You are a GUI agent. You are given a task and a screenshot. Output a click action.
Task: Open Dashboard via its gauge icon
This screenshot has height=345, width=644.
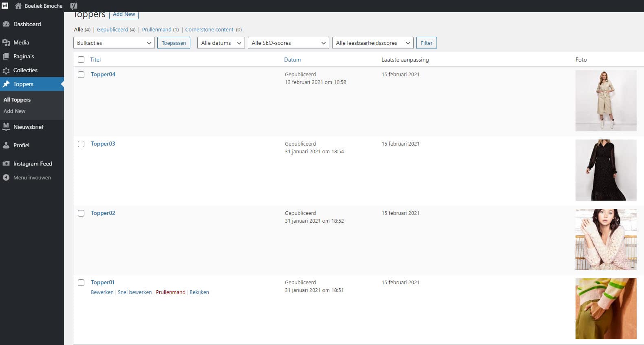coord(6,24)
